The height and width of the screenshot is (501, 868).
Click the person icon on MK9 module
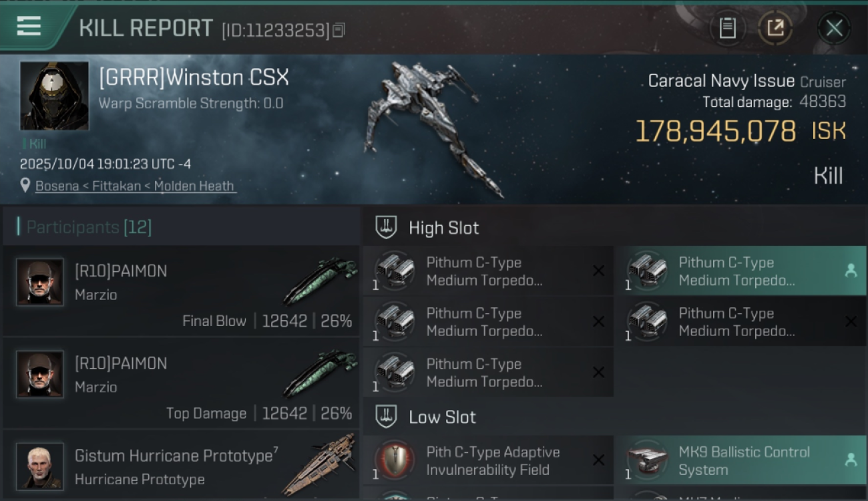pyautogui.click(x=851, y=460)
